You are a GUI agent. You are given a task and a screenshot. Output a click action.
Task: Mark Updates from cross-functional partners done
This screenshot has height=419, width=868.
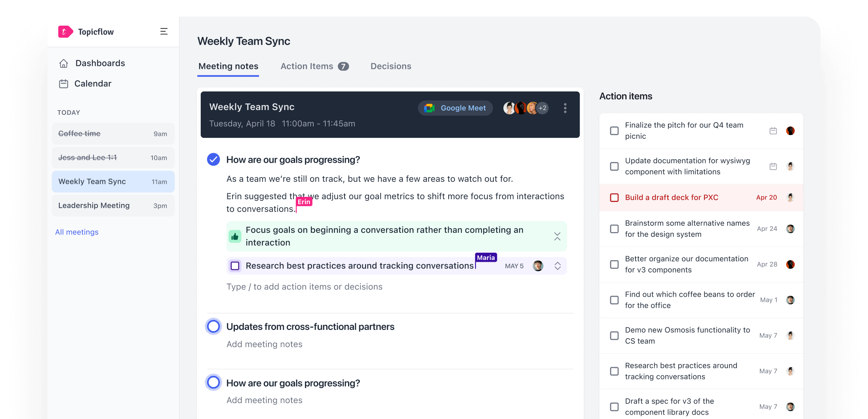[213, 327]
